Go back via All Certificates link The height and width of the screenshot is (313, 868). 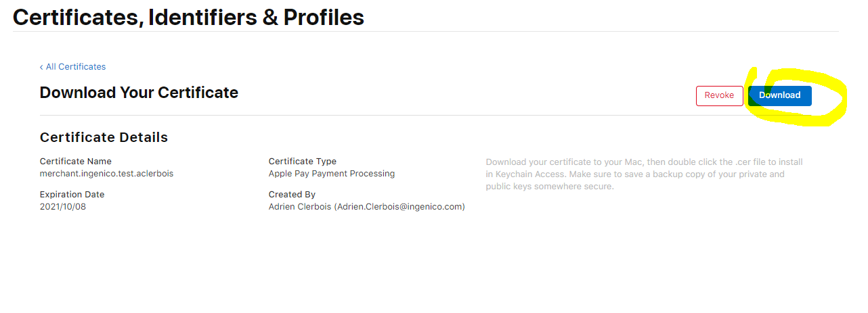coord(76,67)
